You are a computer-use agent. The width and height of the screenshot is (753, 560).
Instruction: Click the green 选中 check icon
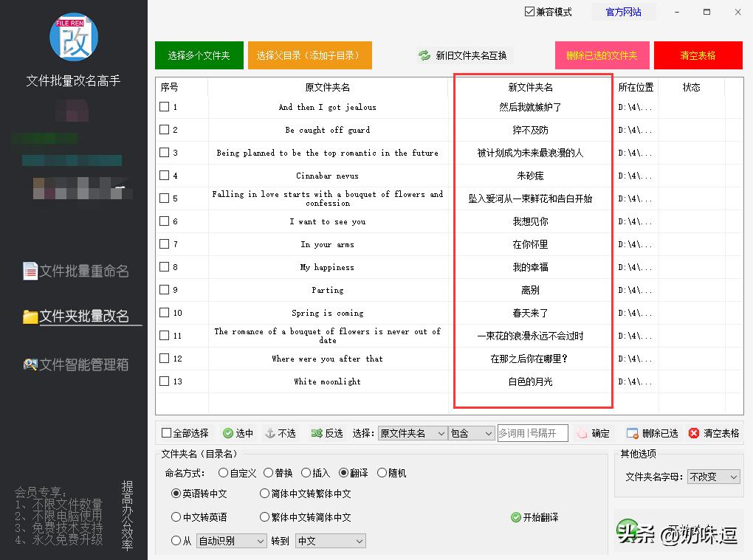tap(227, 433)
